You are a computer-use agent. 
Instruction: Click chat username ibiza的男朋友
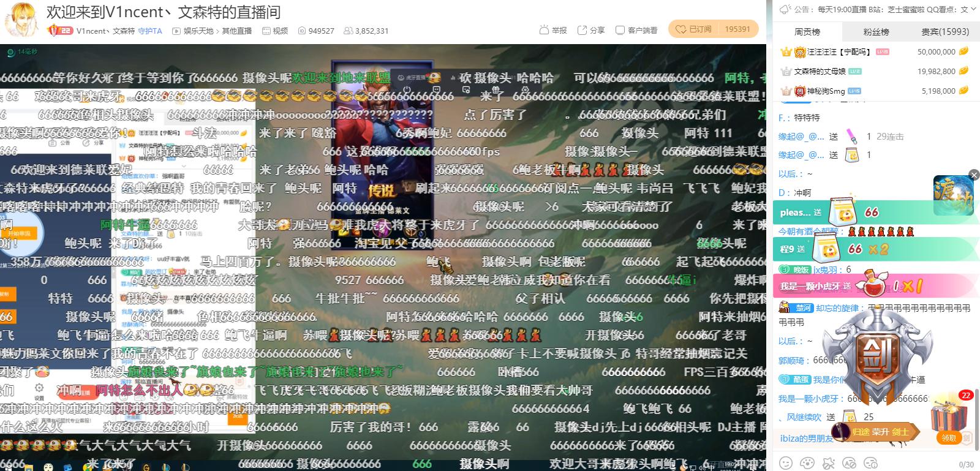pos(807,439)
